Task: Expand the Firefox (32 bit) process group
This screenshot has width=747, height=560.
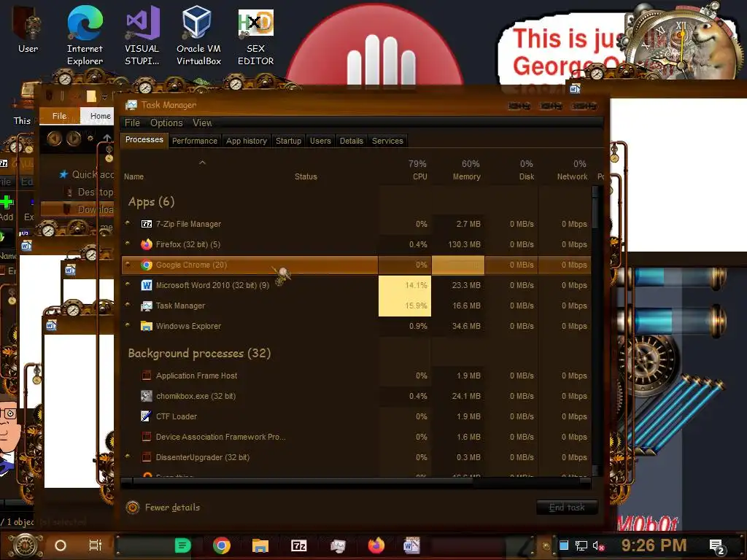Action: (x=128, y=244)
